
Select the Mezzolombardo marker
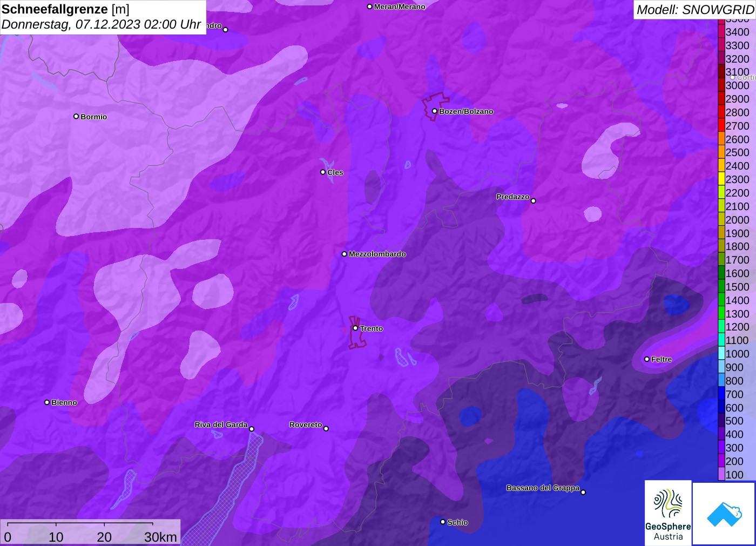345,253
